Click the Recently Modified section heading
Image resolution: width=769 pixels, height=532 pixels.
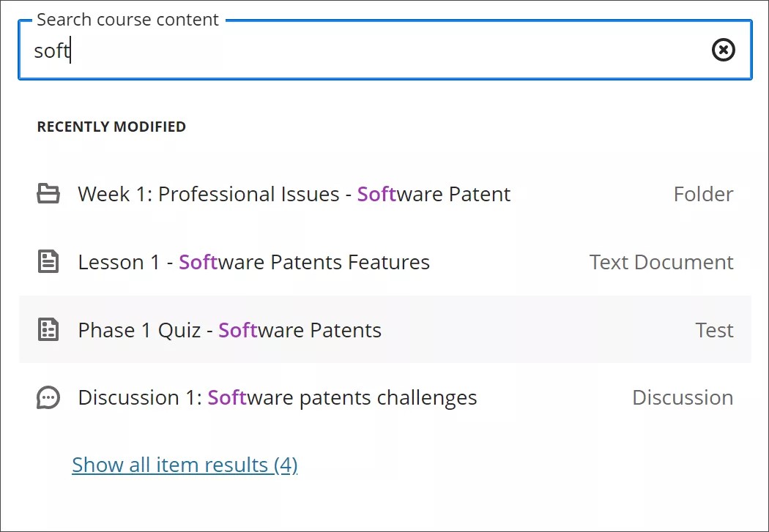point(111,126)
